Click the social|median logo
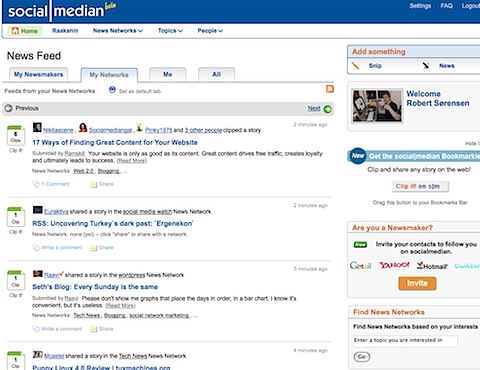This screenshot has height=370, width=480. click(x=62, y=11)
